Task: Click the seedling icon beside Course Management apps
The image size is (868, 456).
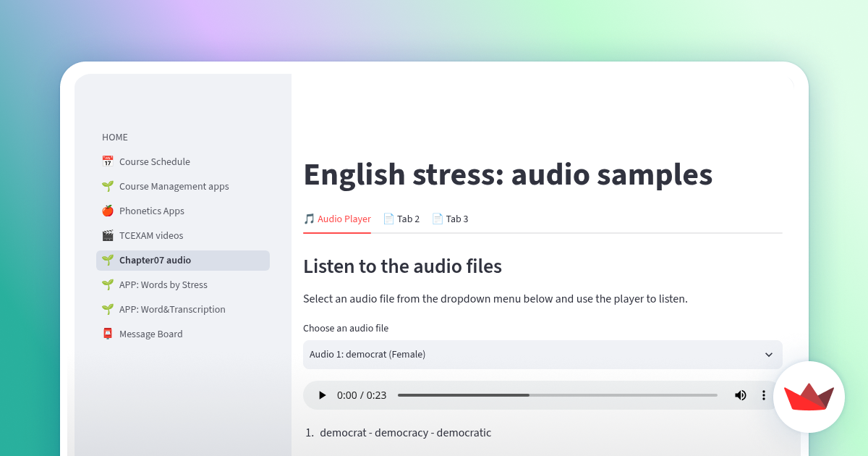Action: pos(108,186)
